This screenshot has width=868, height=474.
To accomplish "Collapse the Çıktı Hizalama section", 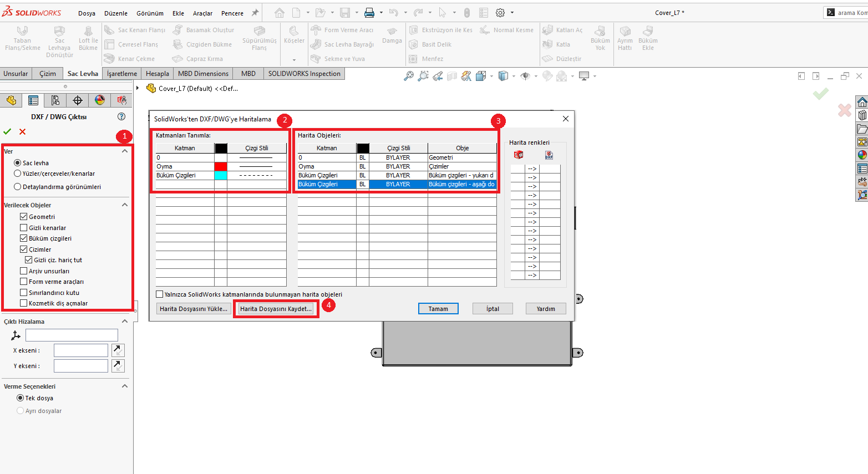I will click(x=125, y=322).
